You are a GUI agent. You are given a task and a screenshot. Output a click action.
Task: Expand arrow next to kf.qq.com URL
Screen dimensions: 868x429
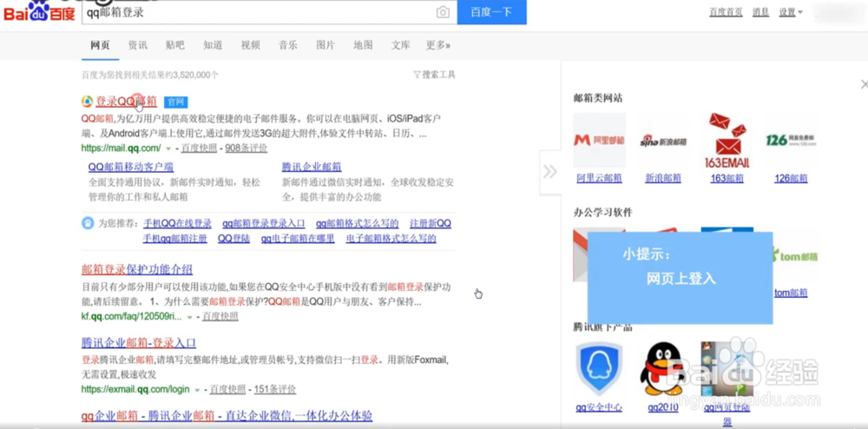click(x=190, y=317)
